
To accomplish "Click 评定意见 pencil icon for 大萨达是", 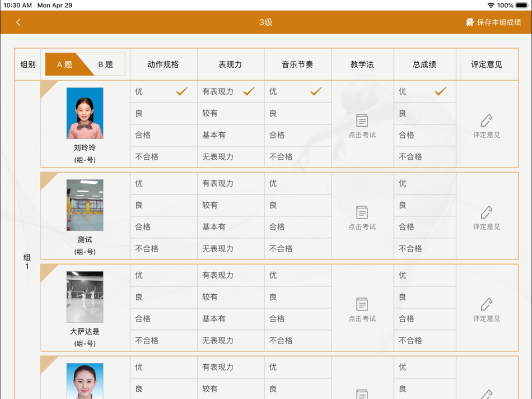I will coord(487,304).
